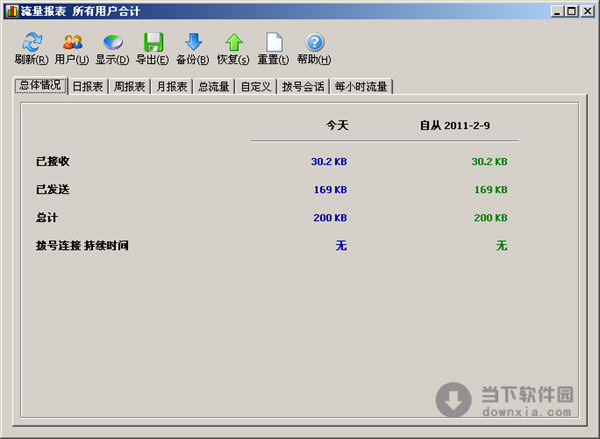Click the 总计 row label
This screenshot has height=439, width=600.
point(47,217)
